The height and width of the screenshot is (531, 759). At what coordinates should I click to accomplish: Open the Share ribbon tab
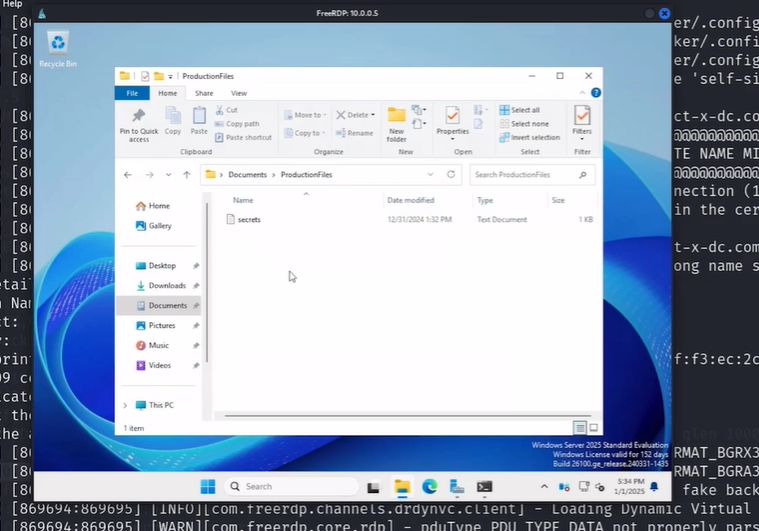[x=203, y=93]
